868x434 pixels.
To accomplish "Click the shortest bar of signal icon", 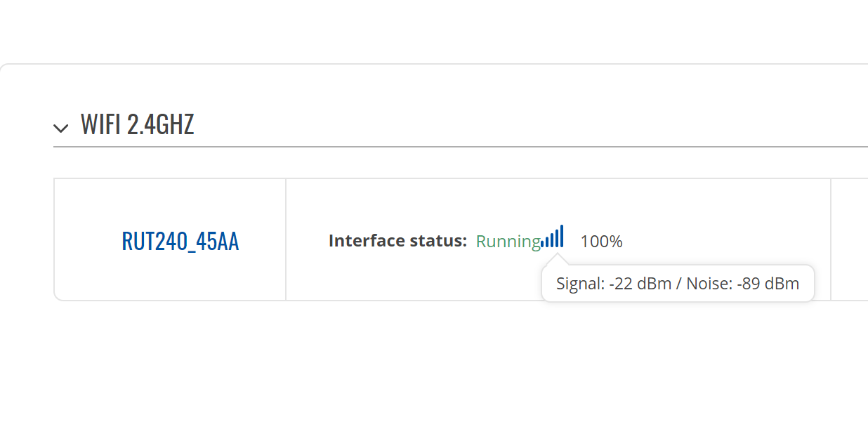I will tap(543, 244).
